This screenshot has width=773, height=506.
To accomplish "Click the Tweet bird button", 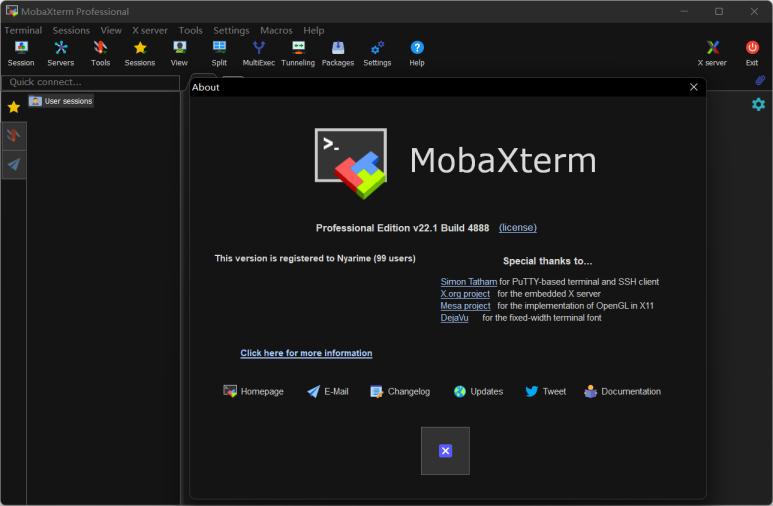I will click(545, 392).
